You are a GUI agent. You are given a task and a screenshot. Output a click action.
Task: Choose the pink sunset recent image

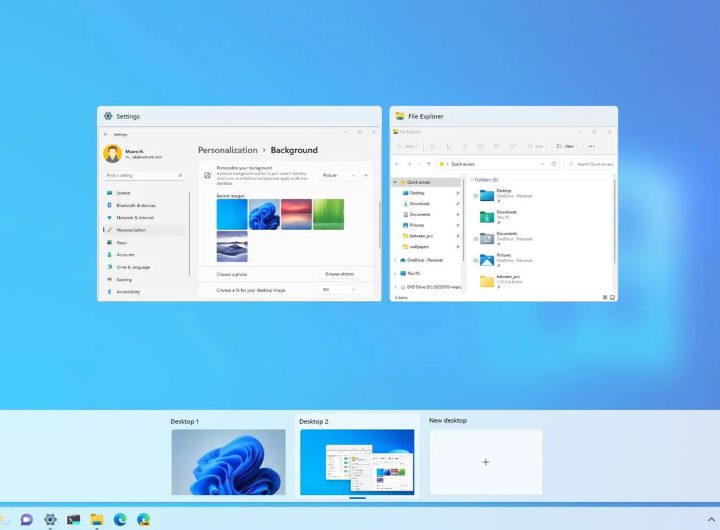(296, 214)
